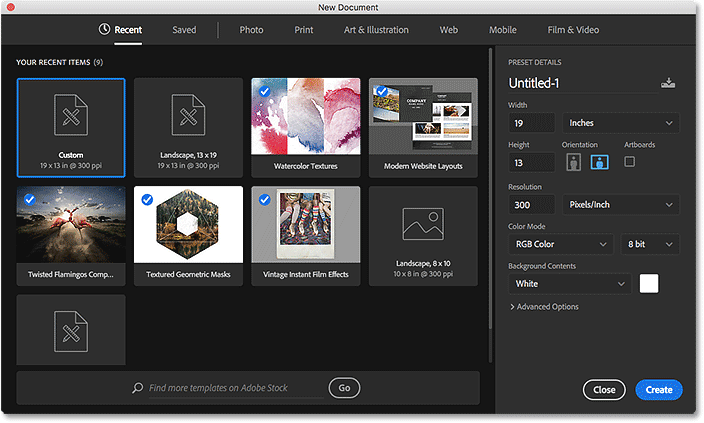
Task: Switch to the Art & Illustration tab
Action: click(374, 30)
